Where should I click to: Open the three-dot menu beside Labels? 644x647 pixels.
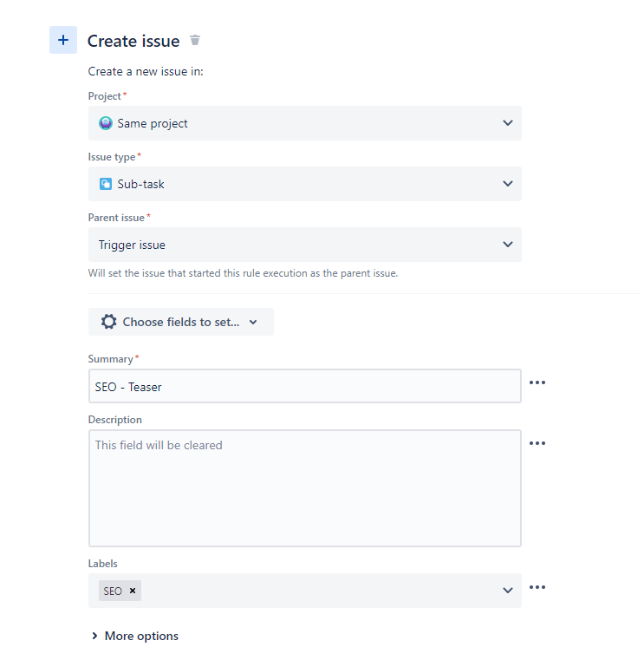537,587
